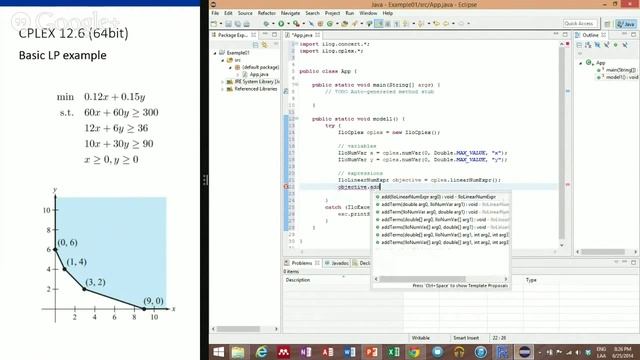640x360 pixels.
Task: Click the Open Perspective icon
Action: [x=607, y=24]
